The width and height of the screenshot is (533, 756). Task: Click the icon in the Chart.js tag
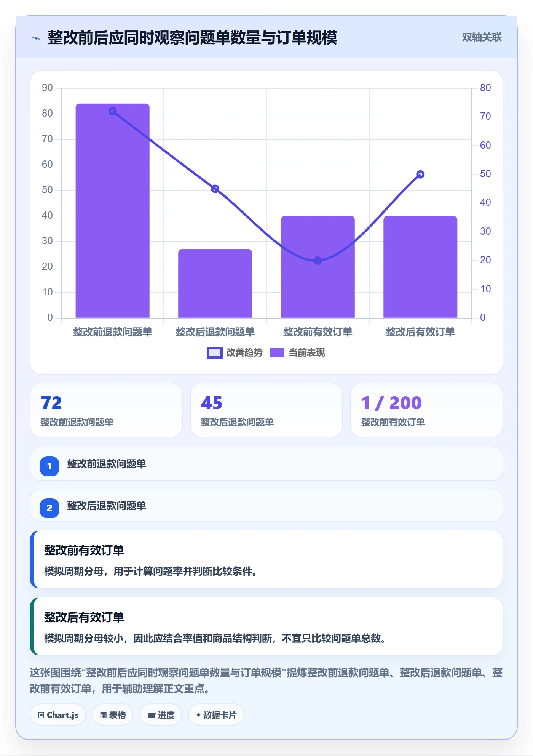[41, 715]
